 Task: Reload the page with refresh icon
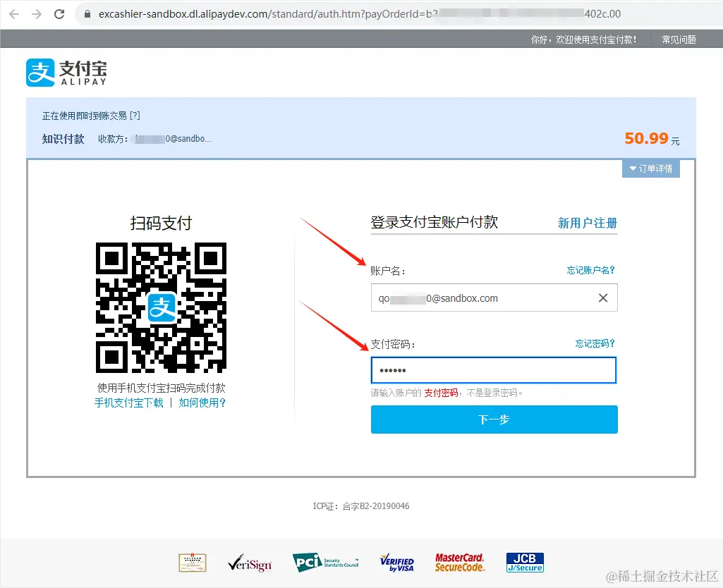tap(59, 14)
